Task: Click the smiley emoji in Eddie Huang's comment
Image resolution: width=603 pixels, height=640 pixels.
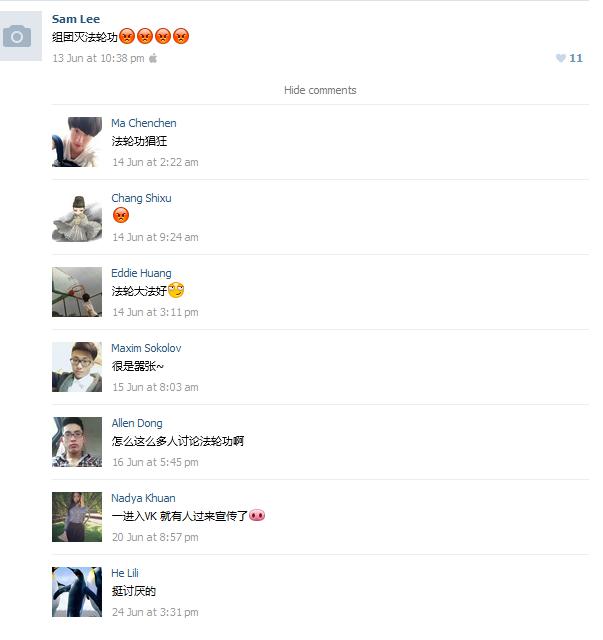Action: point(176,290)
